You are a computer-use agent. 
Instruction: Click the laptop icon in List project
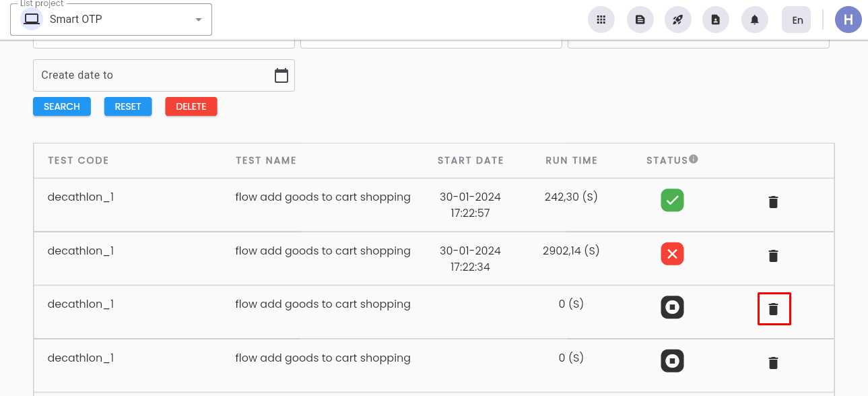31,20
